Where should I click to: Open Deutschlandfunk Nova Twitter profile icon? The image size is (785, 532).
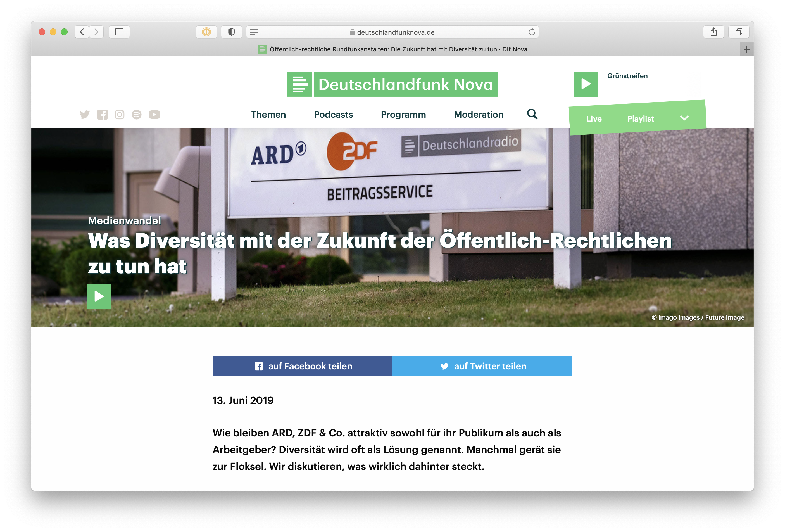click(84, 115)
